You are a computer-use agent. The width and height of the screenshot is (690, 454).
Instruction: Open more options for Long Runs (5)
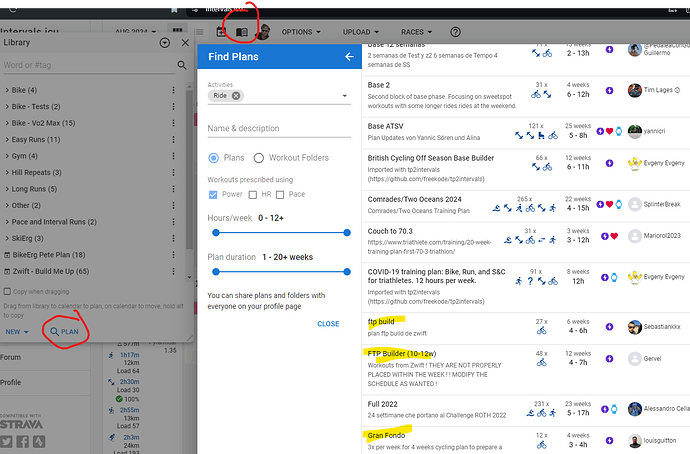coord(173,189)
